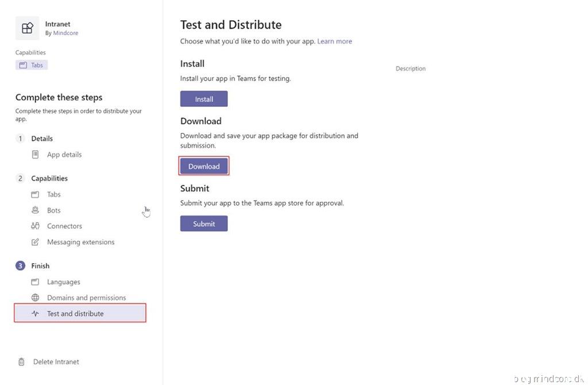Click the Messaging extensions pencil icon
This screenshot has width=588, height=385.
[36, 242]
